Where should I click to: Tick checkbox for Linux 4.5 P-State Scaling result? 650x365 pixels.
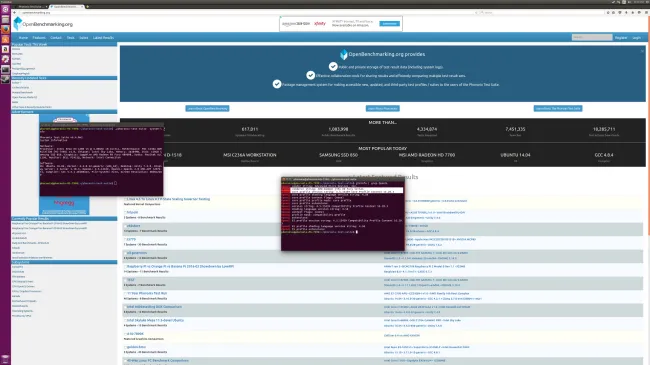[x=124, y=199]
